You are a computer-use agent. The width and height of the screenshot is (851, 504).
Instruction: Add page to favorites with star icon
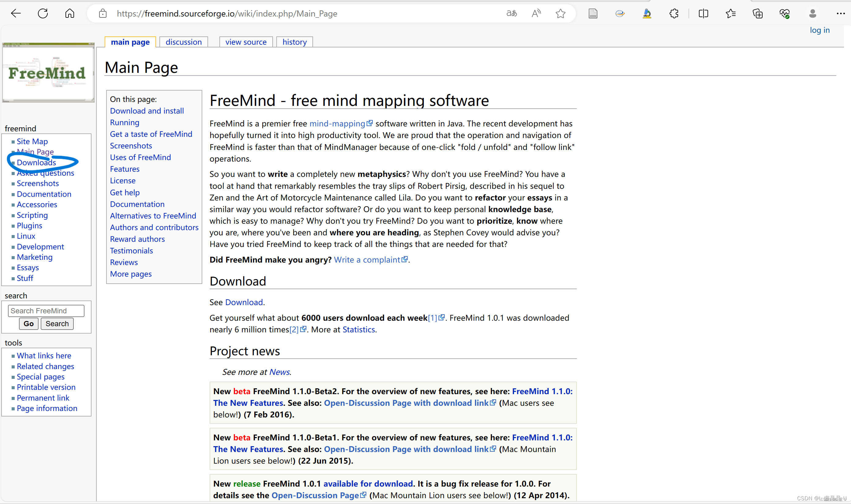(x=560, y=13)
